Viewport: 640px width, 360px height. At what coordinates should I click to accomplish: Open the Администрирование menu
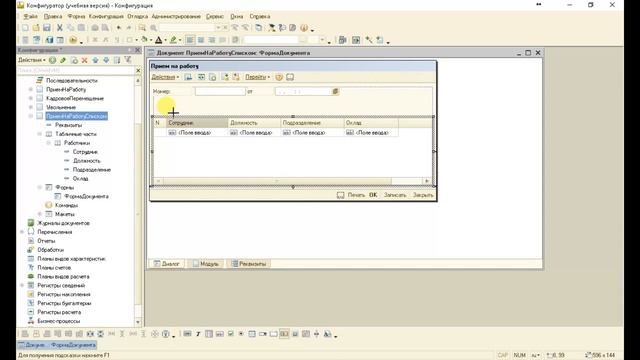[176, 17]
